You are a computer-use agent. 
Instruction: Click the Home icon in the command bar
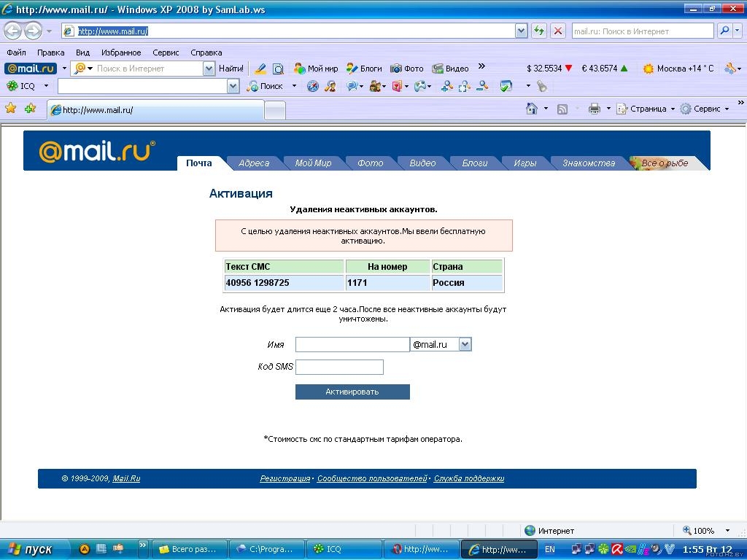[x=532, y=109]
